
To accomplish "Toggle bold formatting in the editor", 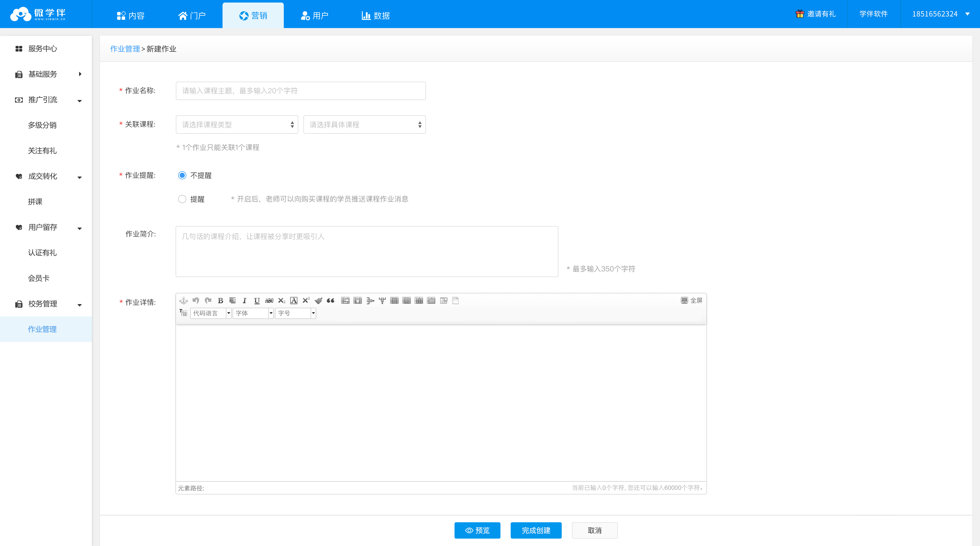I will click(220, 300).
